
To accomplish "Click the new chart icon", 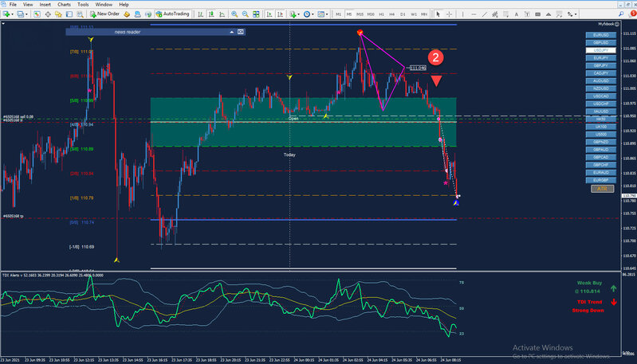I will point(6,14).
